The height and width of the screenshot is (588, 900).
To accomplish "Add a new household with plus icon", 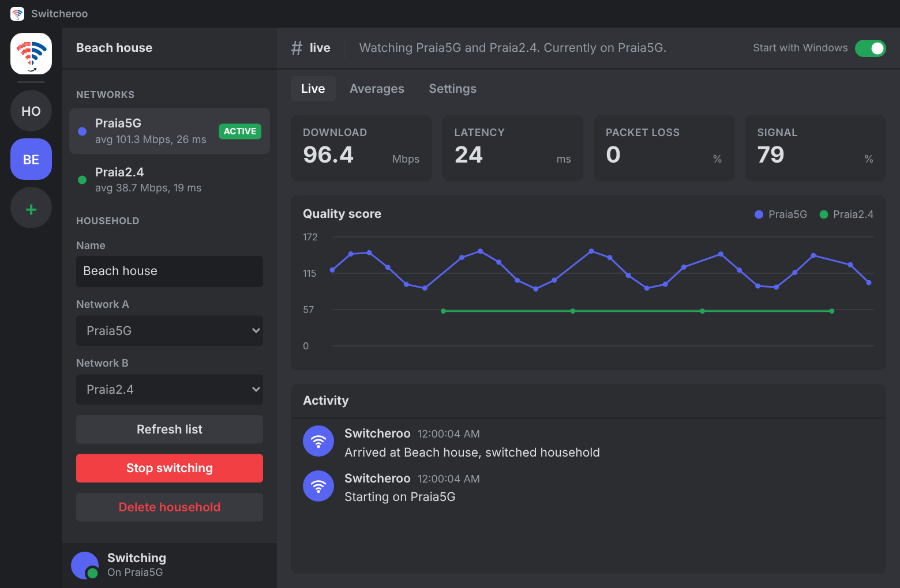I will 31,208.
